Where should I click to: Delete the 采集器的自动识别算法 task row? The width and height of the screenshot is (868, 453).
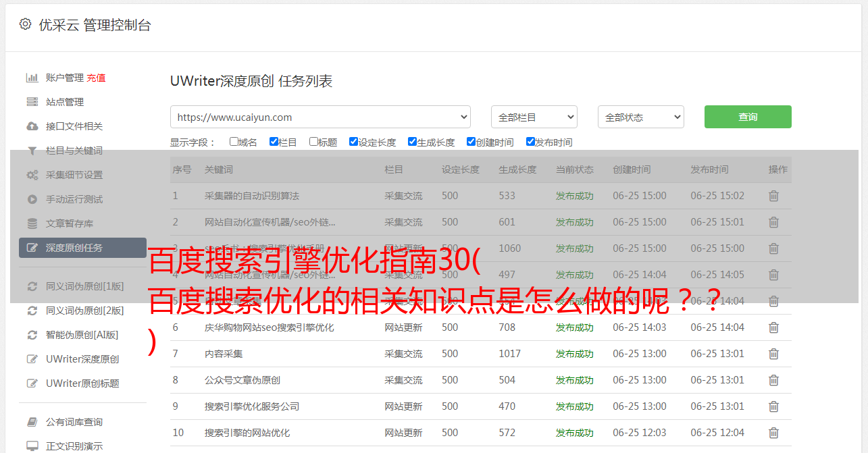click(x=774, y=196)
